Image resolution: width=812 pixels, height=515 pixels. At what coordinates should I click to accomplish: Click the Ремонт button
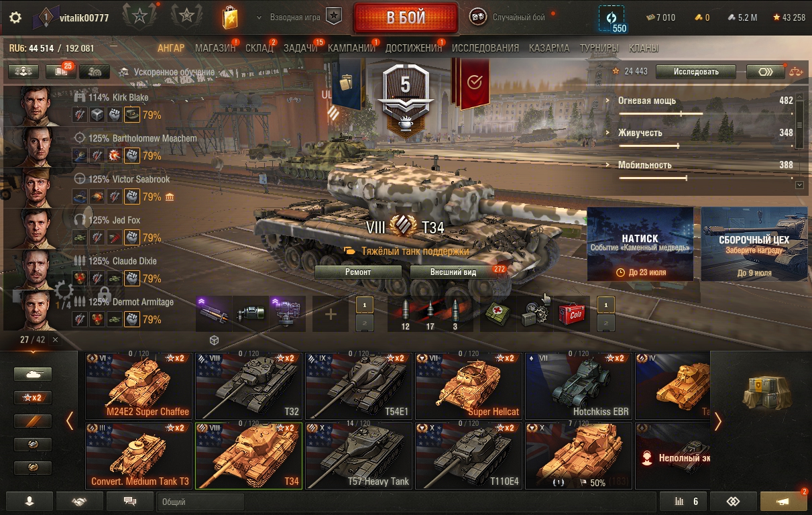358,272
